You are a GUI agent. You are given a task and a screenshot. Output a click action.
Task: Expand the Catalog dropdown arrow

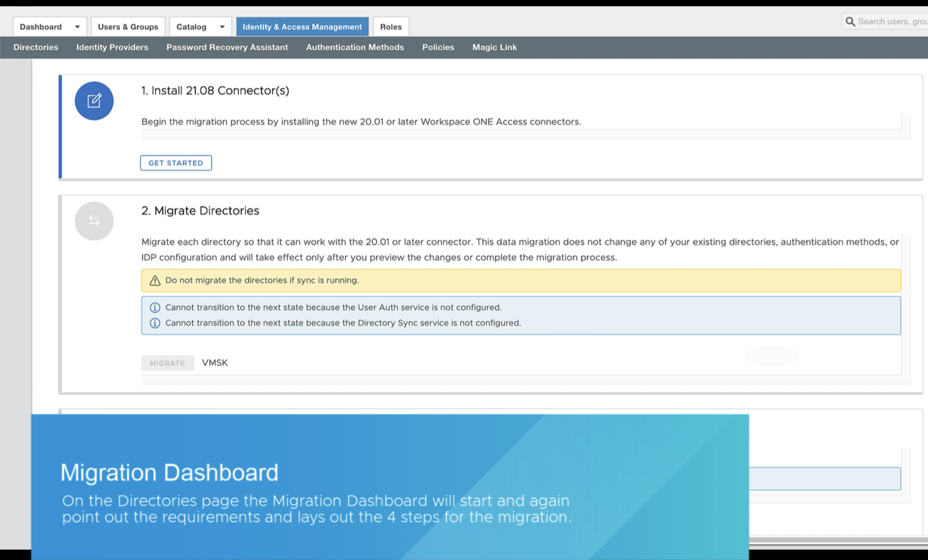point(222,27)
